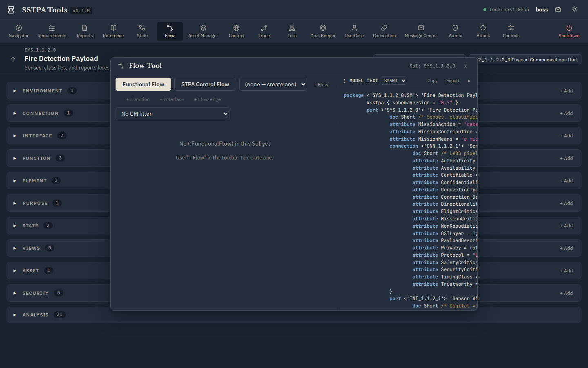Open the Attack tool
Viewport: 588px width, 368px height.
point(483,31)
